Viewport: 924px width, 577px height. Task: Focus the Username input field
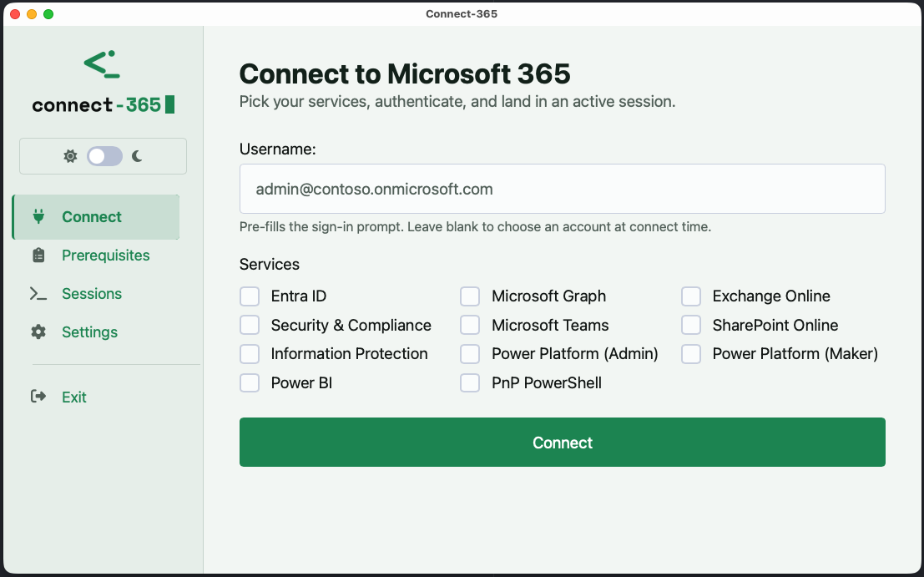[x=563, y=189]
